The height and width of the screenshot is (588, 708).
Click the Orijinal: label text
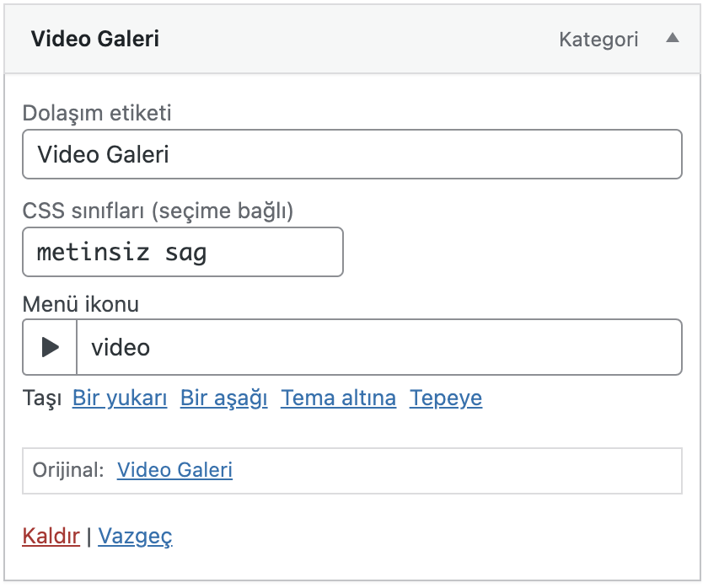click(x=68, y=470)
